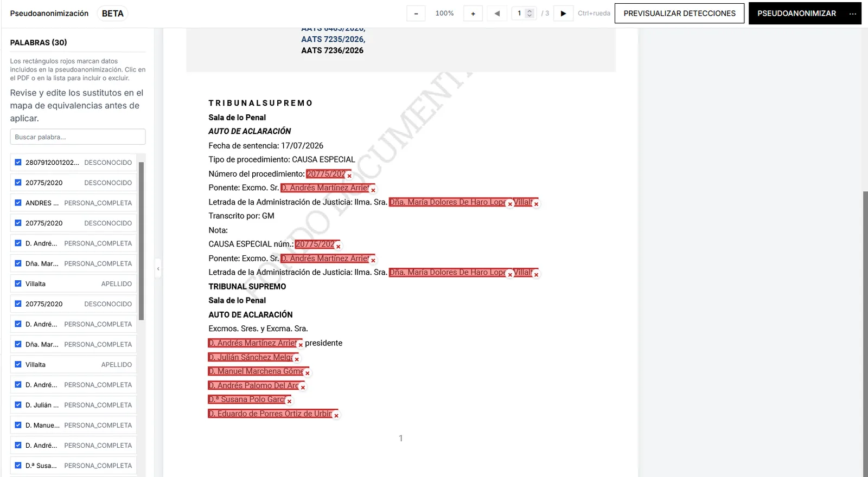The image size is (868, 477).
Task: Click 'Fecha de sentencia: 17/07/2026' text
Action: (x=266, y=145)
